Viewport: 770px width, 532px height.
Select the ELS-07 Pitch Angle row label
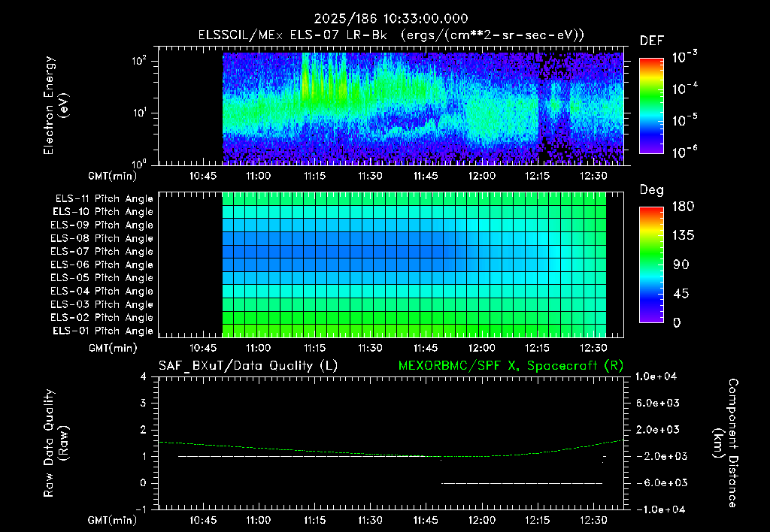pos(102,251)
